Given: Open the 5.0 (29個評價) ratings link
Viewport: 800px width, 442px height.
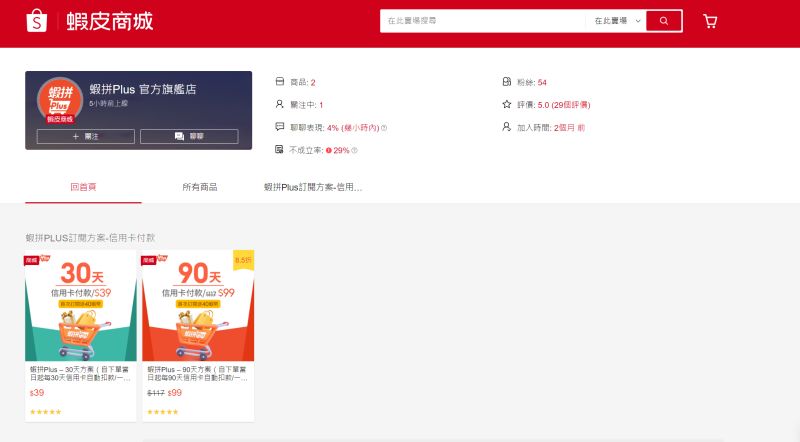Looking at the screenshot, I should coord(564,105).
